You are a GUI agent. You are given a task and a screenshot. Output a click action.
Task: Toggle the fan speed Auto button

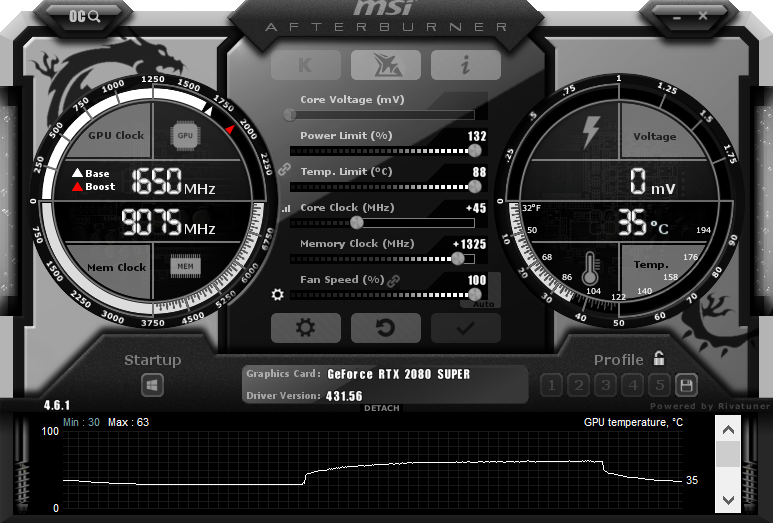[x=483, y=304]
